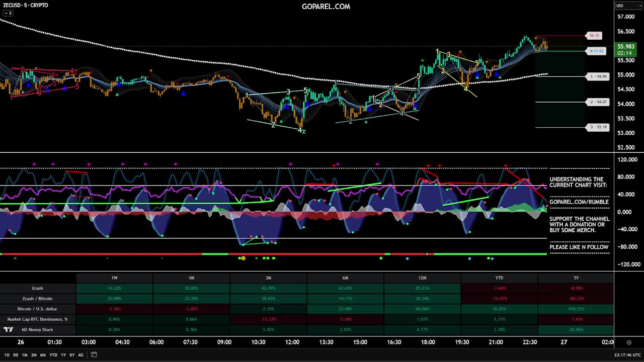Select the 6M time range
644x362 pixels.
pyautogui.click(x=43, y=355)
